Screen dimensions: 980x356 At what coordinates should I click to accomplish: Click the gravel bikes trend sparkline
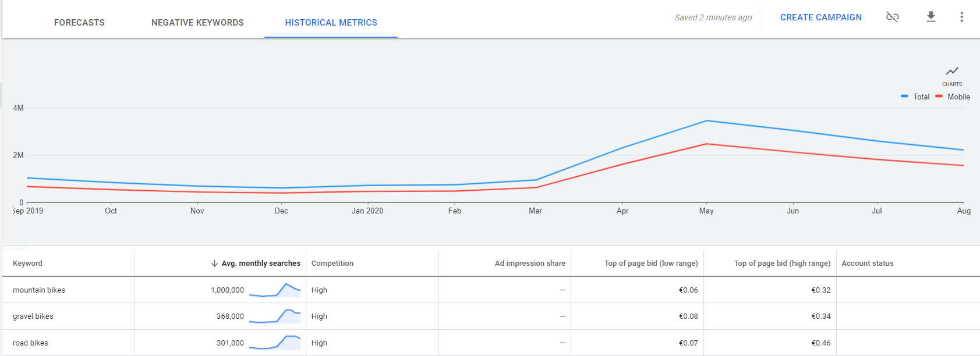pos(275,316)
